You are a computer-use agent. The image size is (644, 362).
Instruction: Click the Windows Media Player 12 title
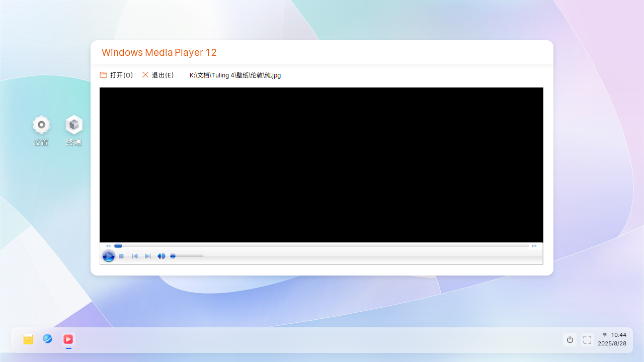[x=159, y=52]
